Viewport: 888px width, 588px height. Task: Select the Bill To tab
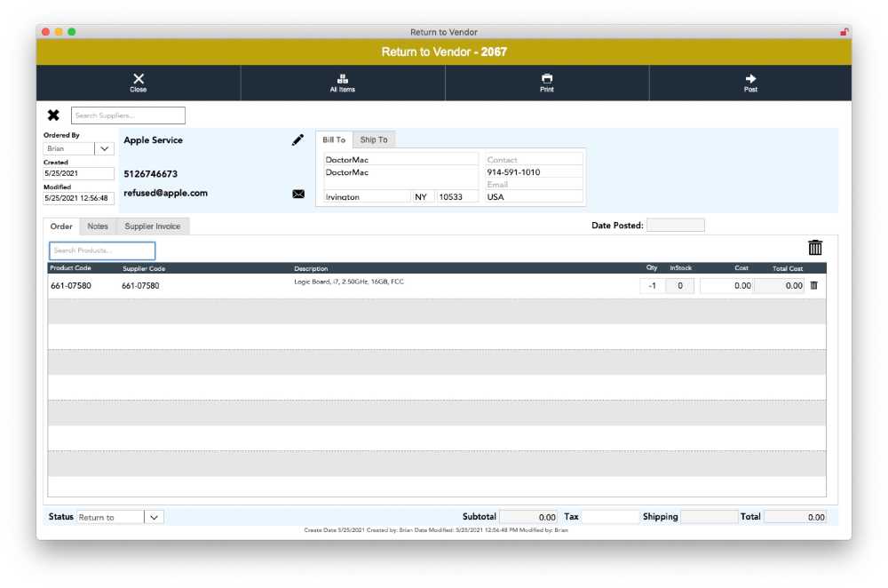pyautogui.click(x=334, y=139)
